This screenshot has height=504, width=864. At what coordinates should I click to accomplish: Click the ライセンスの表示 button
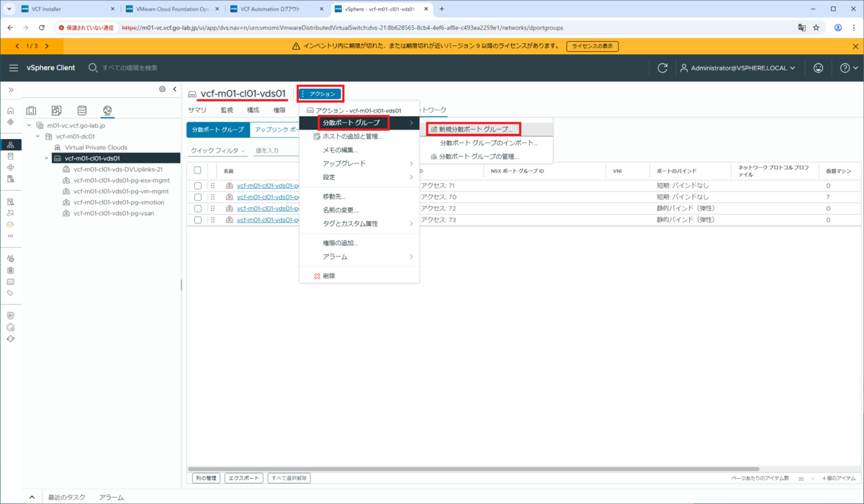click(593, 46)
